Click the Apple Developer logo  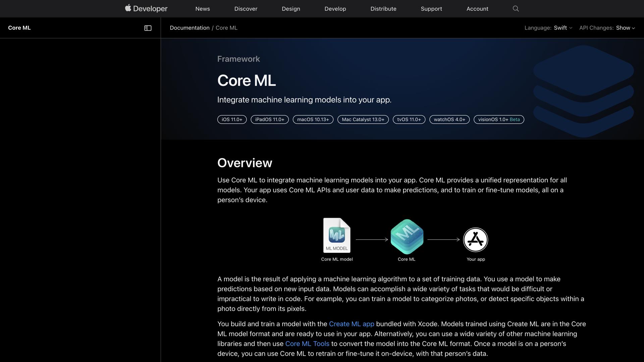[146, 8]
